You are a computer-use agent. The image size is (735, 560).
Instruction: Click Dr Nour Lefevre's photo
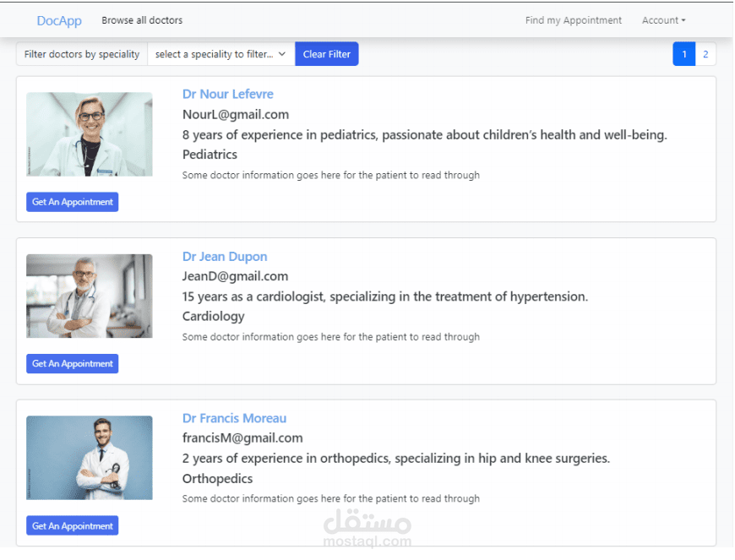pyautogui.click(x=90, y=134)
